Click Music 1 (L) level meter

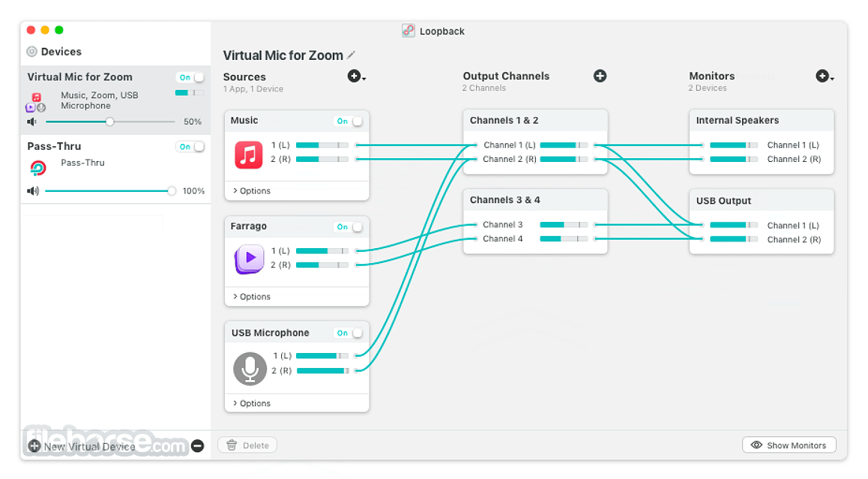(322, 145)
